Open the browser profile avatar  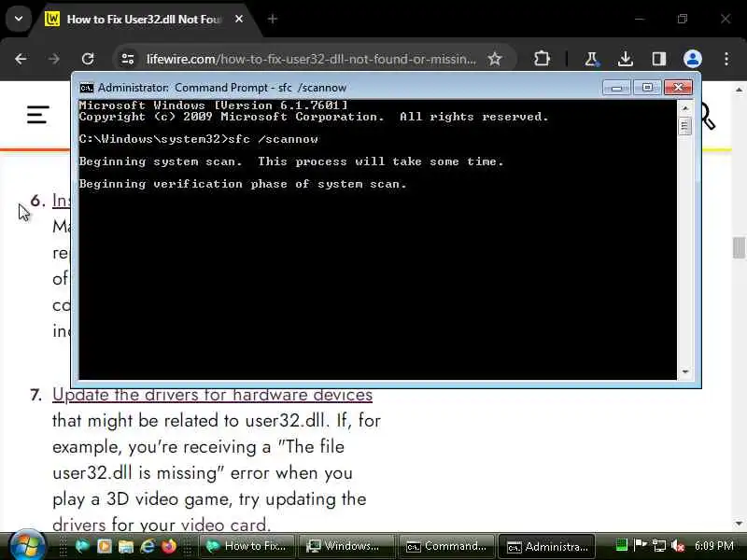coord(692,59)
